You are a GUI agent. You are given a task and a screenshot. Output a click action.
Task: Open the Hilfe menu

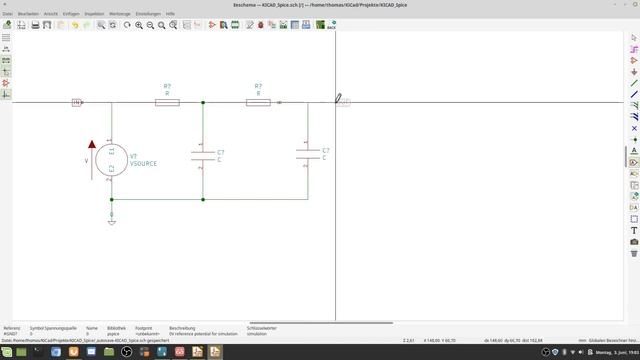170,14
